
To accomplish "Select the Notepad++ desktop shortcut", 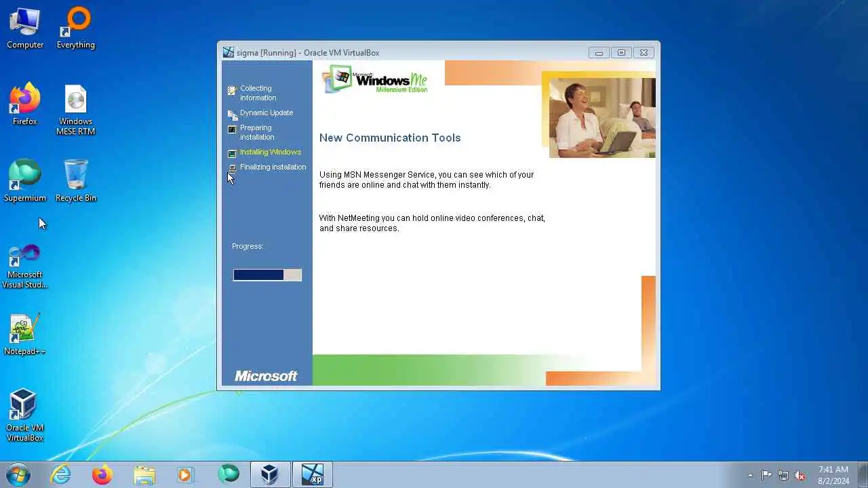I will tap(25, 334).
